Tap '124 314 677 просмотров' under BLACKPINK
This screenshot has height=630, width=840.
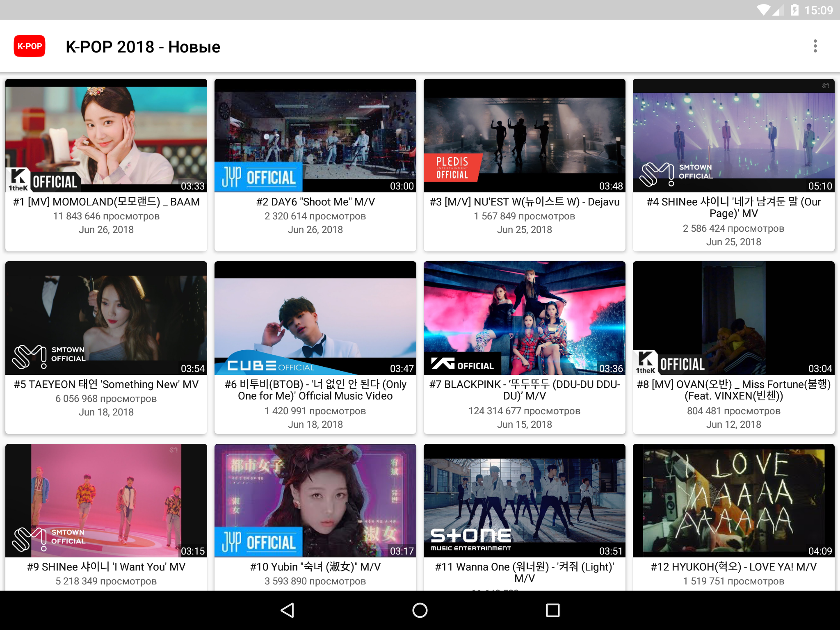pyautogui.click(x=525, y=411)
